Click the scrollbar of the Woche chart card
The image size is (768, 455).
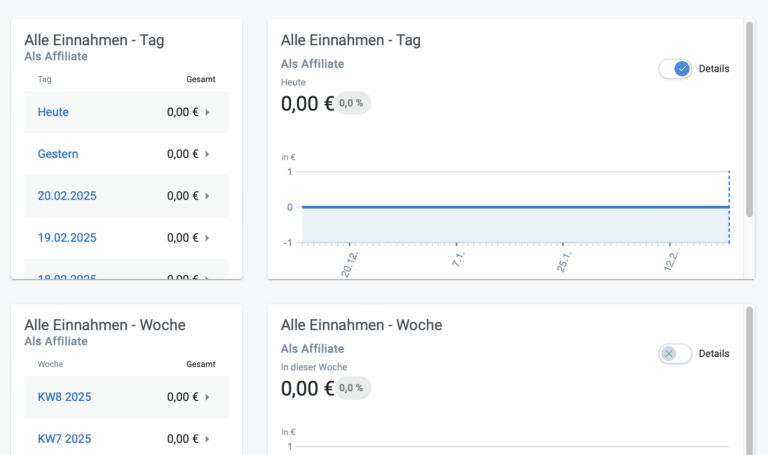coord(749,381)
